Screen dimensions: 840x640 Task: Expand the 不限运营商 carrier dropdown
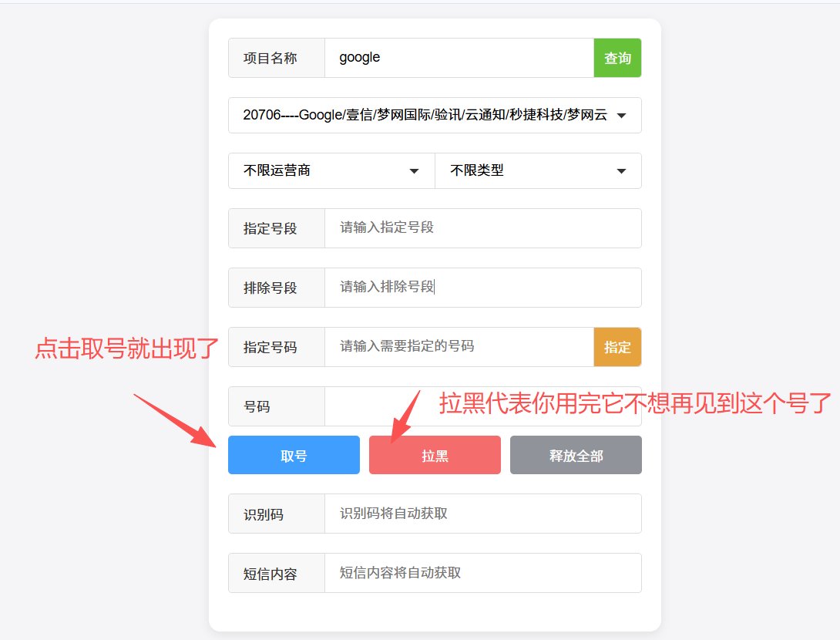click(x=331, y=170)
